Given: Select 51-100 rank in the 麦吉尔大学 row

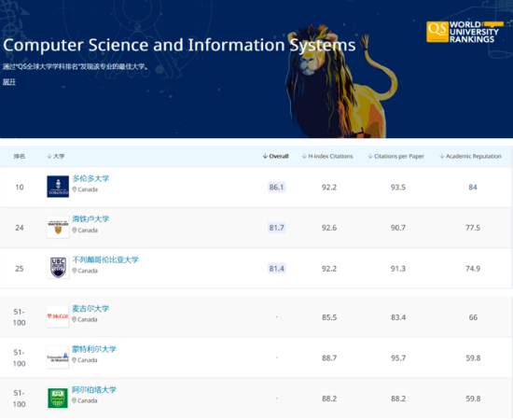Looking at the screenshot, I should (19, 317).
